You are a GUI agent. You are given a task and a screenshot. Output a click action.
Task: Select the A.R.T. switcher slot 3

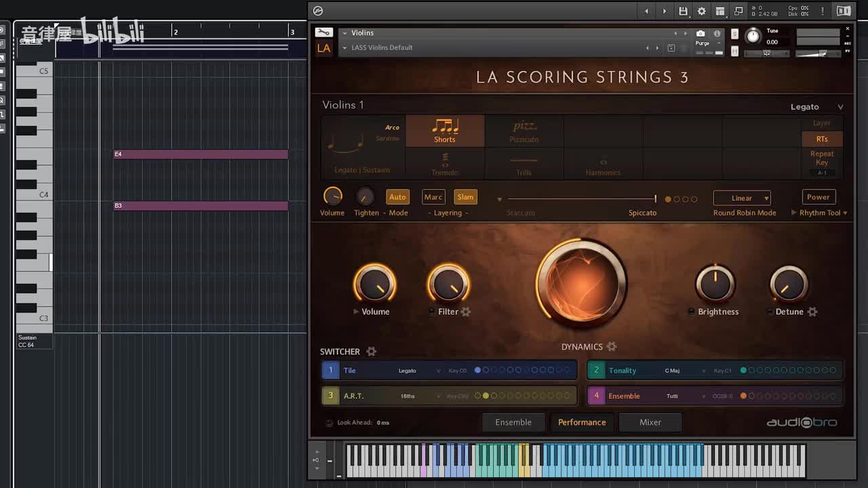click(x=330, y=396)
